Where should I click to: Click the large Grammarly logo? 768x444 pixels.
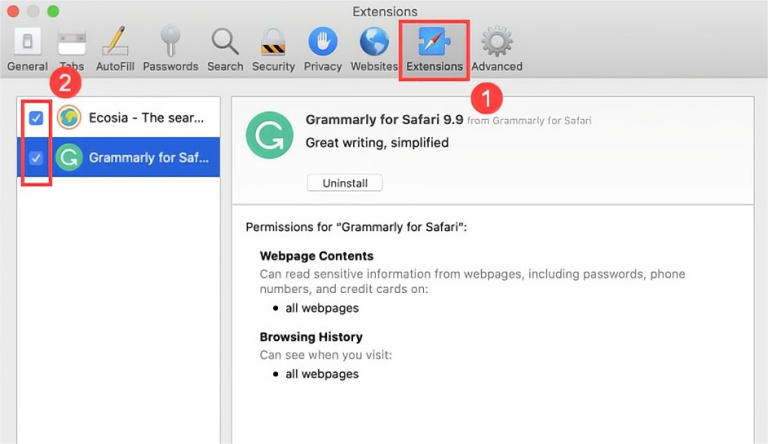[x=269, y=136]
